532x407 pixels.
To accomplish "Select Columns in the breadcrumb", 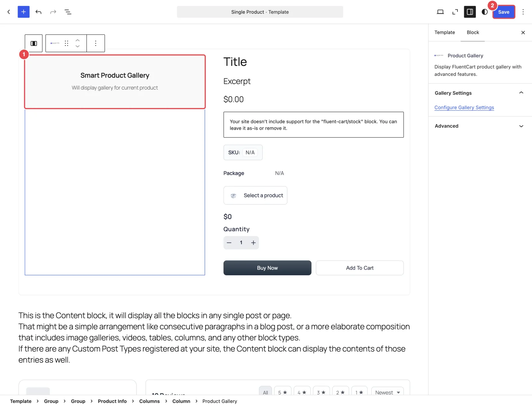I will (149, 401).
